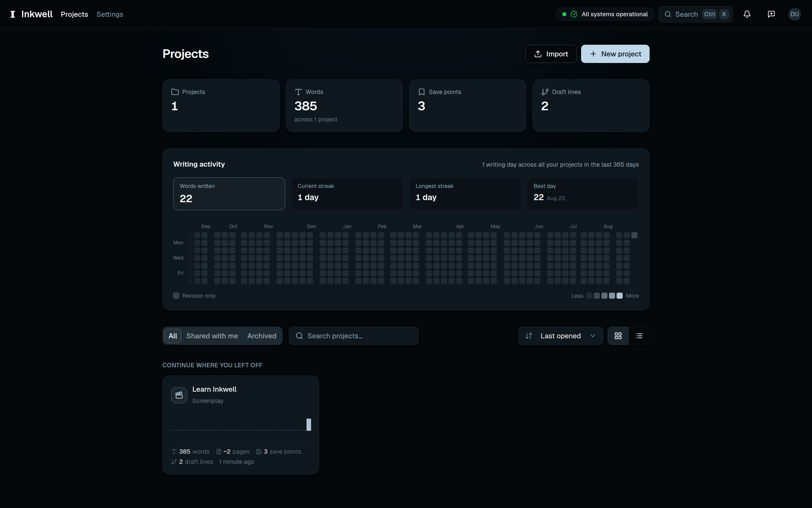Open the Learn Inkwell project title
Screen dimensions: 812x508
[214, 389]
